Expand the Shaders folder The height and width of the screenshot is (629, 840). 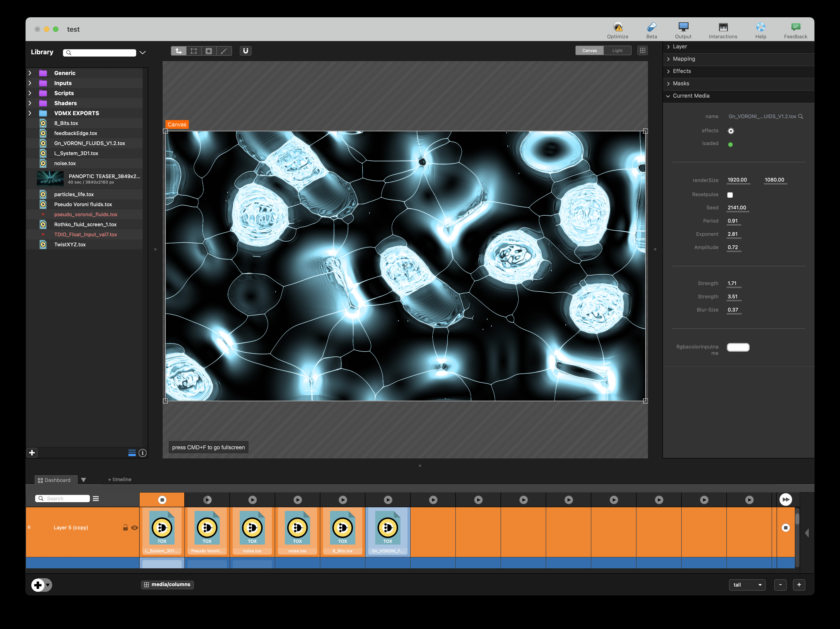coord(30,103)
